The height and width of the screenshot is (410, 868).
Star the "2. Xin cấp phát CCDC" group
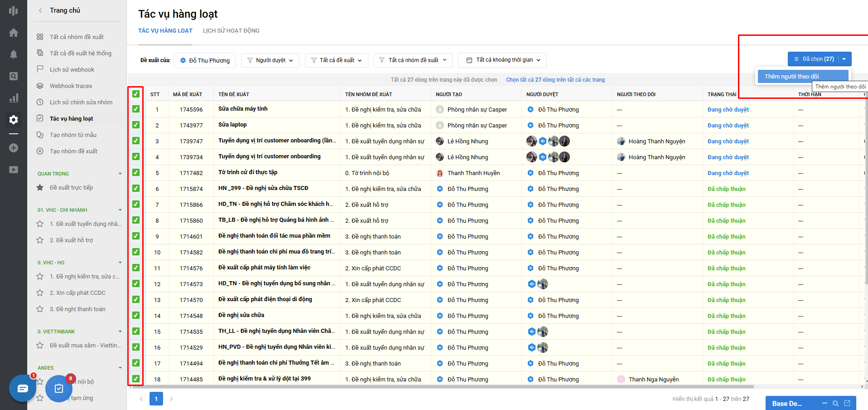[40, 293]
